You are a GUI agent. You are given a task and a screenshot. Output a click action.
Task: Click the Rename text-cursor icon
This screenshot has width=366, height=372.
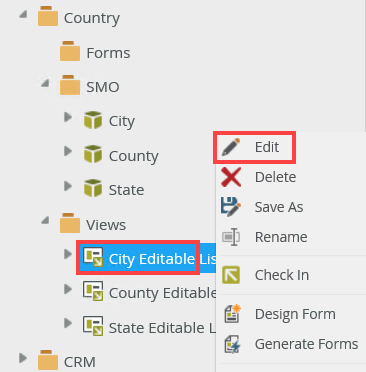231,237
